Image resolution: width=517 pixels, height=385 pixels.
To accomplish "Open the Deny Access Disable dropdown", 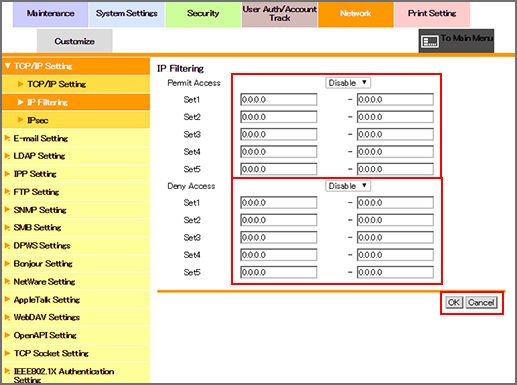I will [x=348, y=186].
